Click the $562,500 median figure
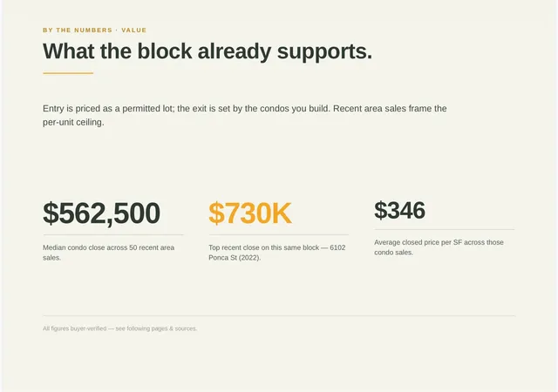Screen dimensions: 558x392 point(101,213)
